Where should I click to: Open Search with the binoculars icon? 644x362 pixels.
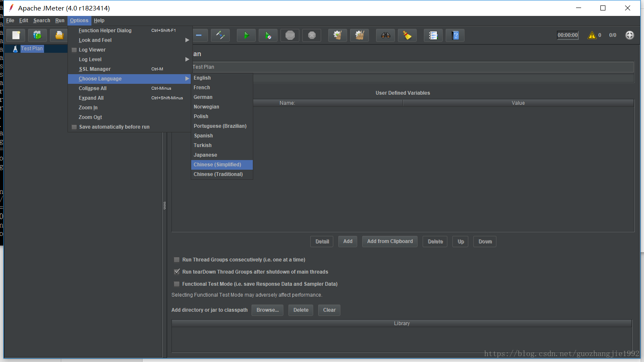point(385,35)
